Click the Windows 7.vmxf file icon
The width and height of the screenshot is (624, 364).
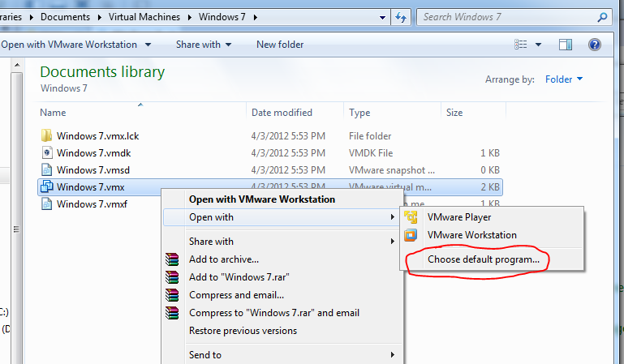click(46, 203)
